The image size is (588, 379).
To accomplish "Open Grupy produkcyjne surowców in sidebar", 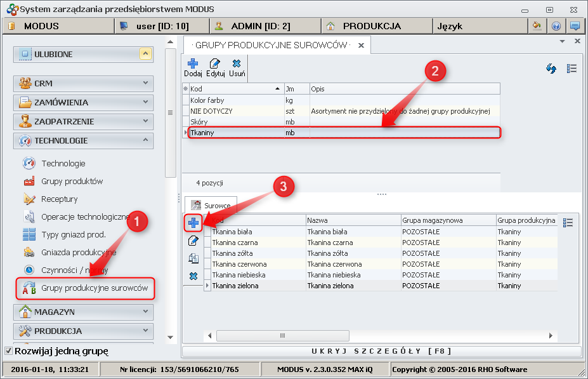I will click(94, 288).
